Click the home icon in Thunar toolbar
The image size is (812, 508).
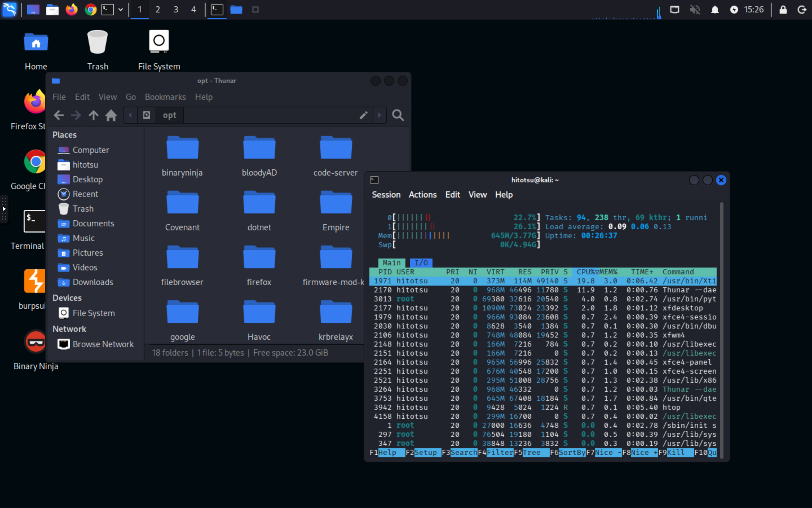tap(111, 115)
